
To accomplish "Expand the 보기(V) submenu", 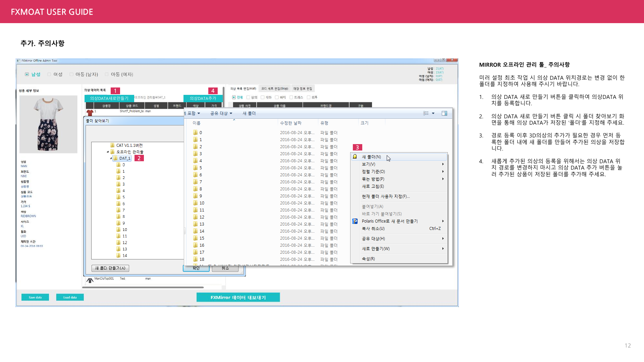I will (399, 164).
